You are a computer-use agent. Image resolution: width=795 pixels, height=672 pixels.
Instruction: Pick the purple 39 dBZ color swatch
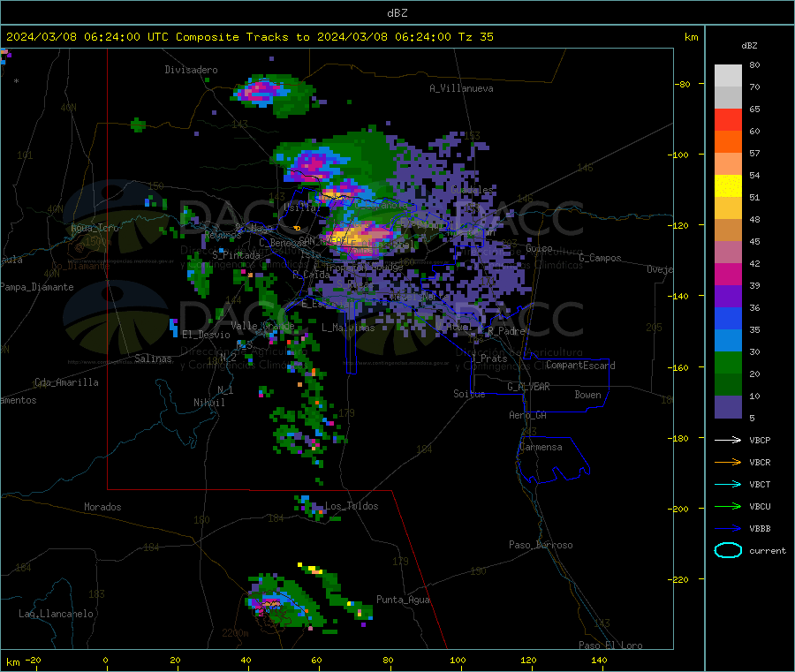728,297
